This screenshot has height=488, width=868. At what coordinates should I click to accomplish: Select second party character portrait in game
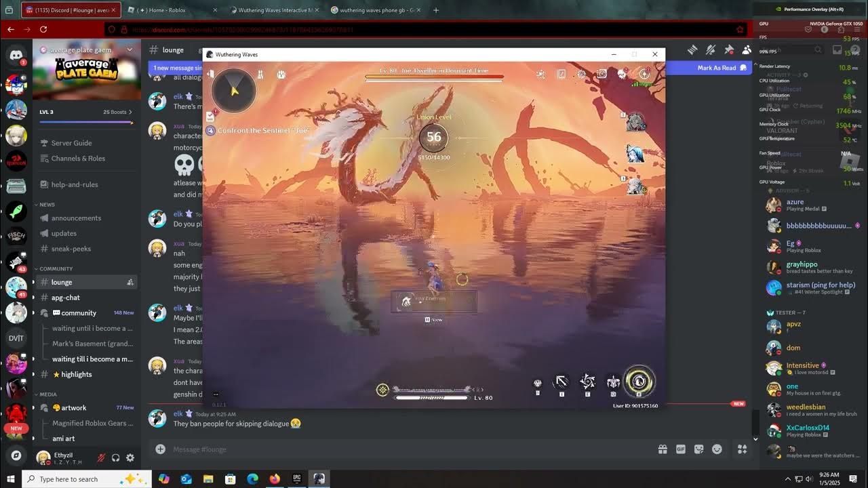(x=635, y=153)
